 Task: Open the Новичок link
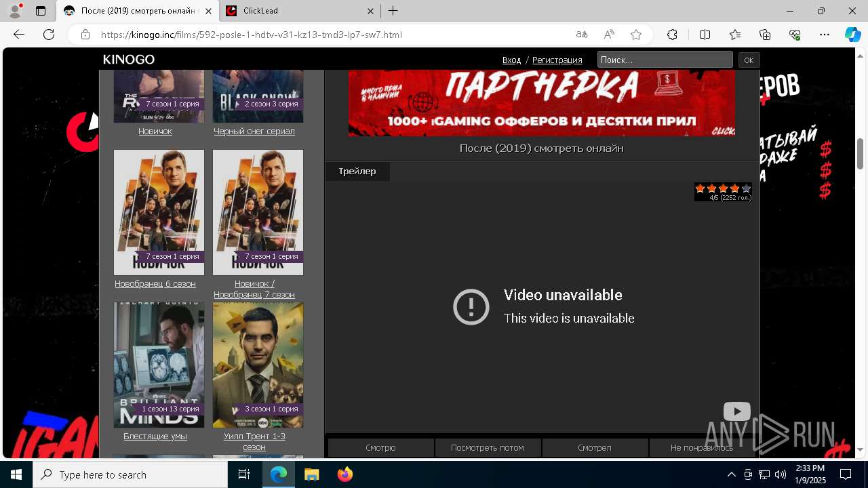[155, 131]
